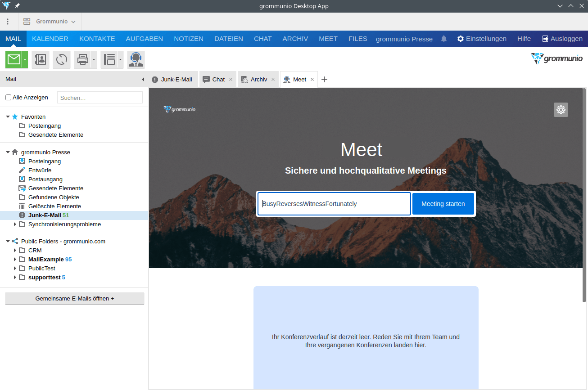
Task: Collapse the Public Folders tree
Action: [8, 241]
